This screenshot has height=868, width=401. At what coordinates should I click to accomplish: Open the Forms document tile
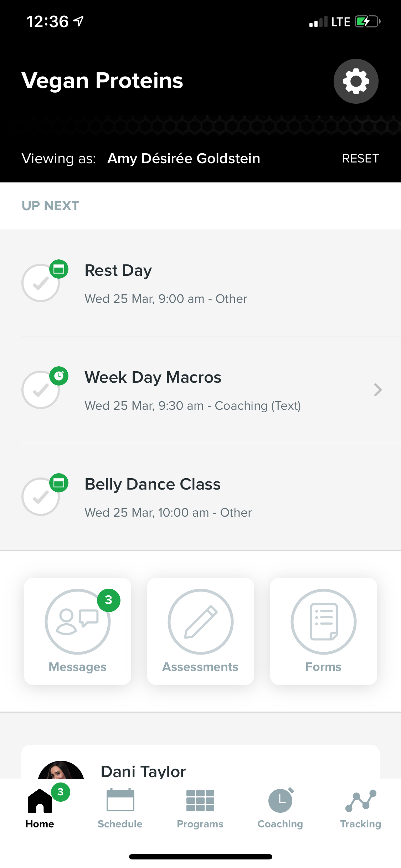[323, 631]
